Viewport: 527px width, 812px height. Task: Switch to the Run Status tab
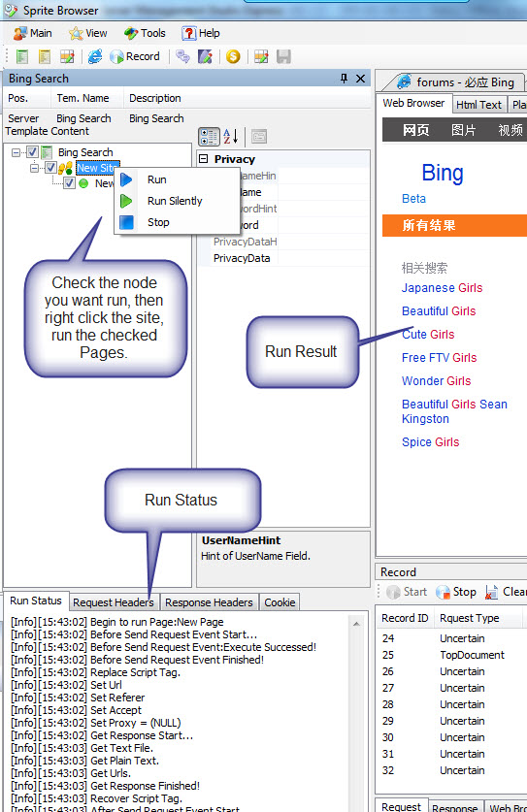[36, 601]
